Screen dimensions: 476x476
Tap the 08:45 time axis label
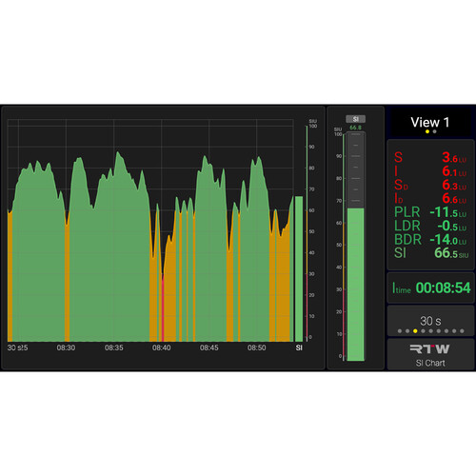point(209,347)
